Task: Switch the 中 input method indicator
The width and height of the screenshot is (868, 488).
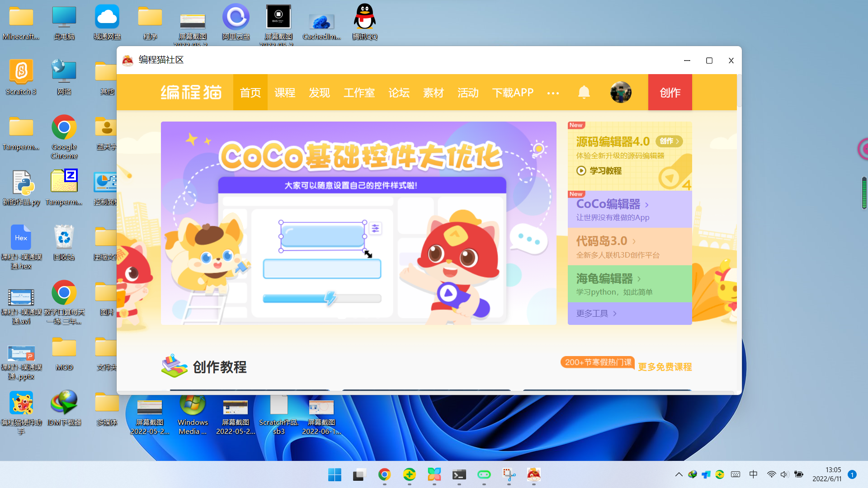Action: point(753,474)
